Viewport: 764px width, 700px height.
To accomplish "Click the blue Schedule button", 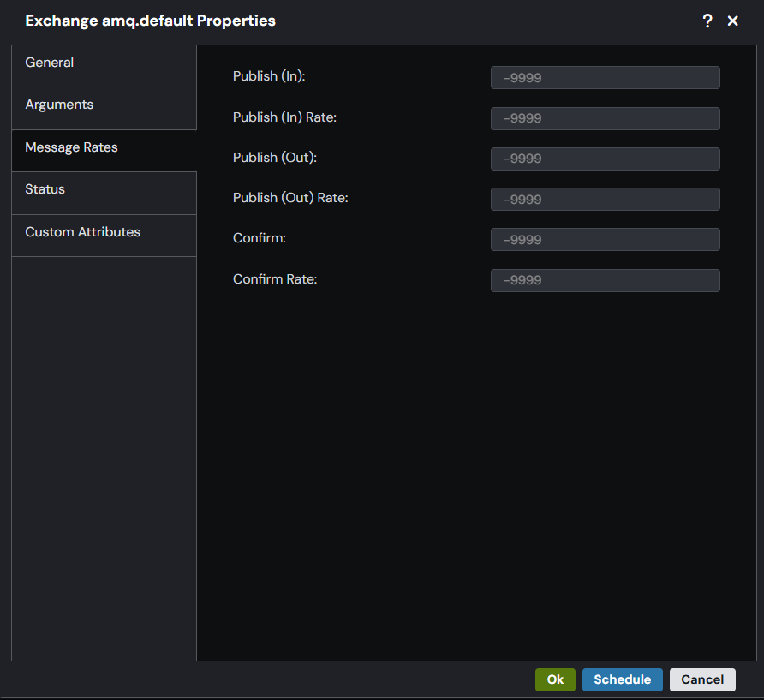I will 622,679.
